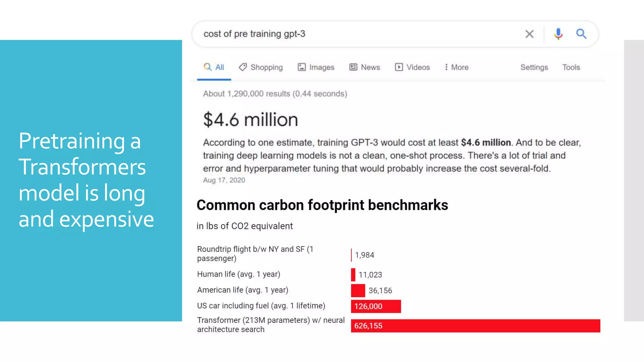The height and width of the screenshot is (362, 644).
Task: Click the All tab magnifier icon
Action: click(207, 67)
